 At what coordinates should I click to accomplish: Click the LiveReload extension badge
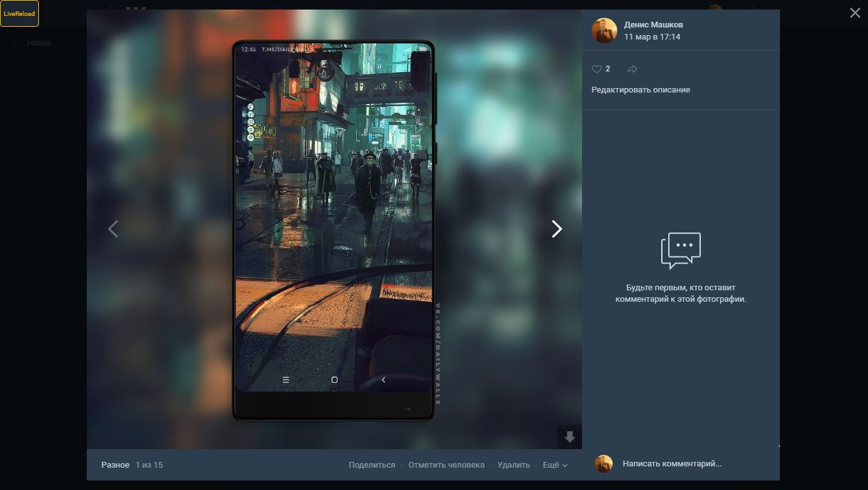19,13
